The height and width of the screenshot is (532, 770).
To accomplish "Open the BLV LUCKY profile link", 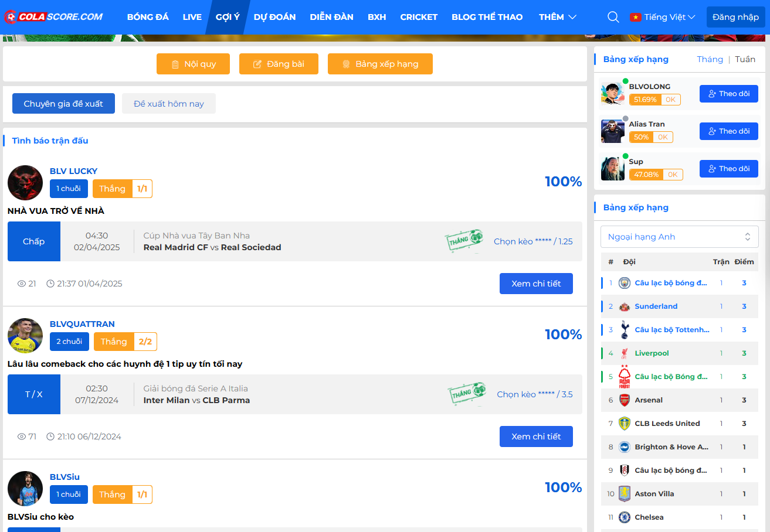I will click(73, 171).
